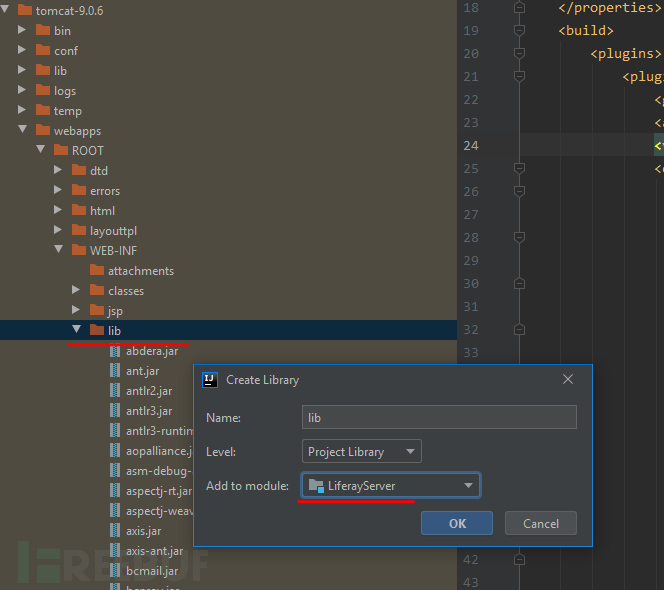
Task: Select the conf folder row
Action: [228, 50]
